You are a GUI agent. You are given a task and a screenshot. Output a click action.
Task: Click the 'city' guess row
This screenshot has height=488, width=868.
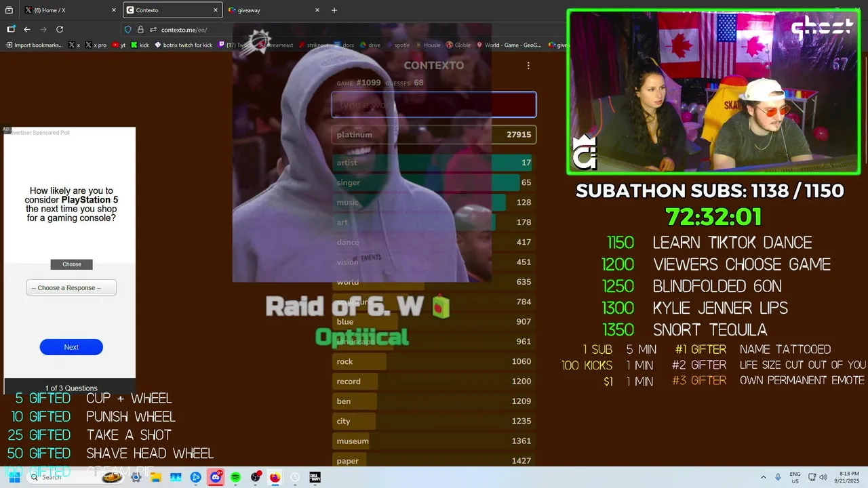tap(434, 421)
